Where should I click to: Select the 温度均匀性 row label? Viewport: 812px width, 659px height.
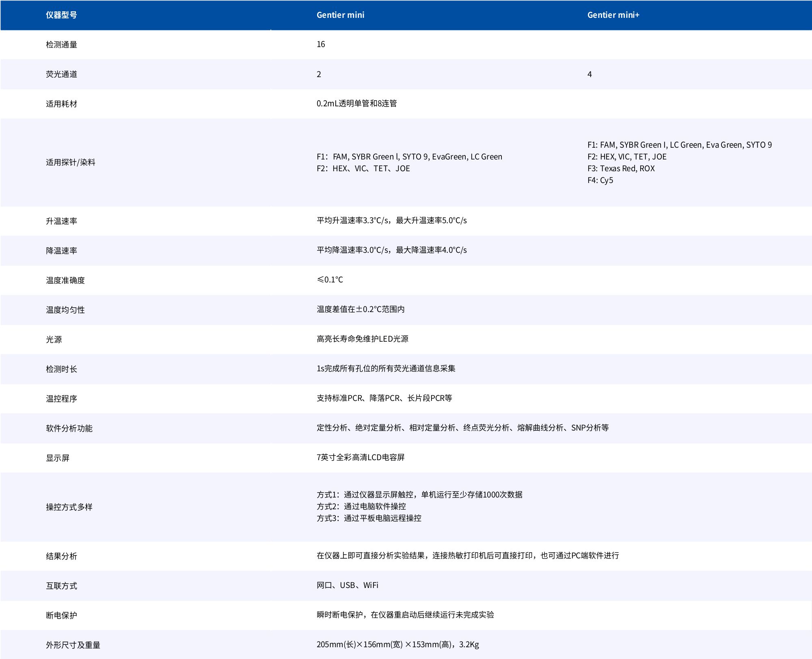click(65, 310)
